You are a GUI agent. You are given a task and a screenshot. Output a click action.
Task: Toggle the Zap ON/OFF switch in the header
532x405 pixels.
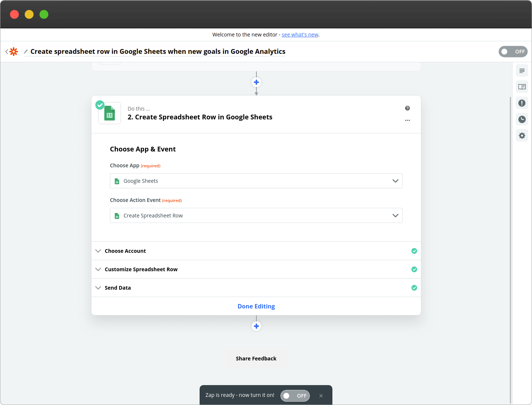[513, 52]
